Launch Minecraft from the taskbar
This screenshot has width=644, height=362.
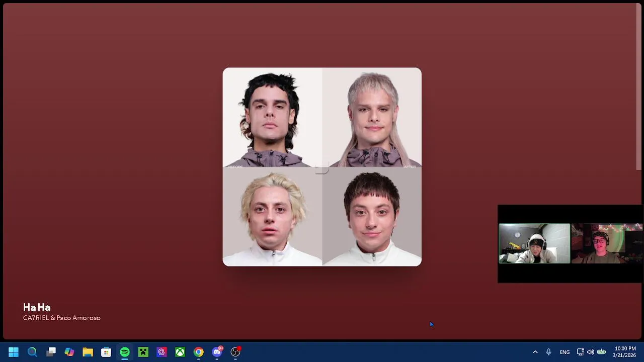tap(143, 352)
